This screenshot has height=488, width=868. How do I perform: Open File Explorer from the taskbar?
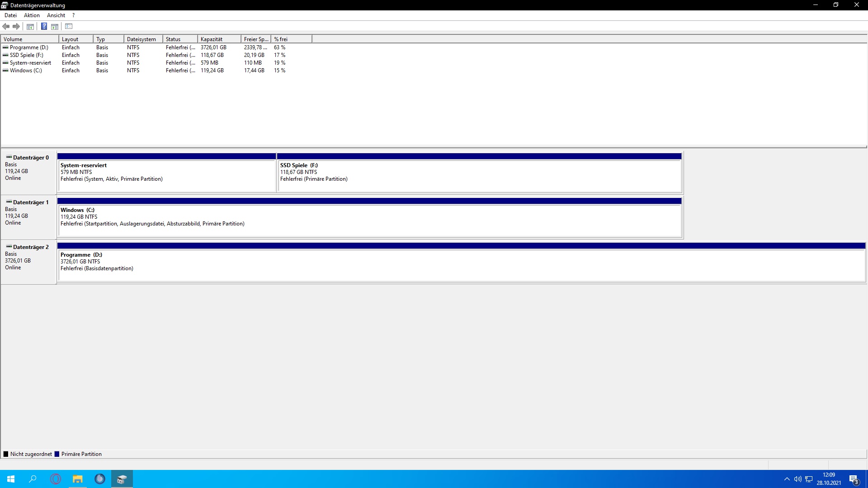click(x=78, y=479)
